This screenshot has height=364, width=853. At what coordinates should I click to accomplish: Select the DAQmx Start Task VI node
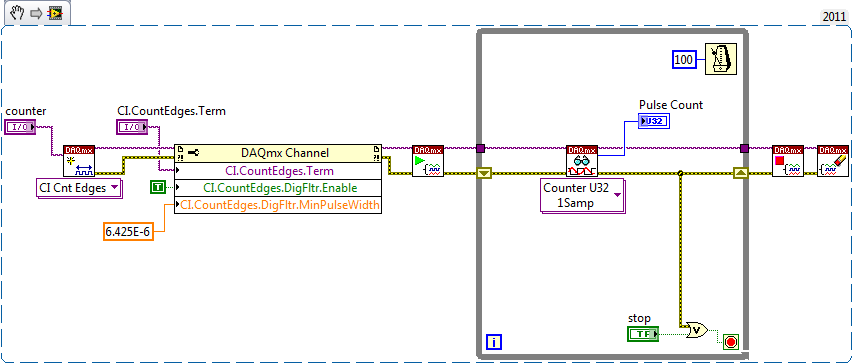click(x=428, y=161)
